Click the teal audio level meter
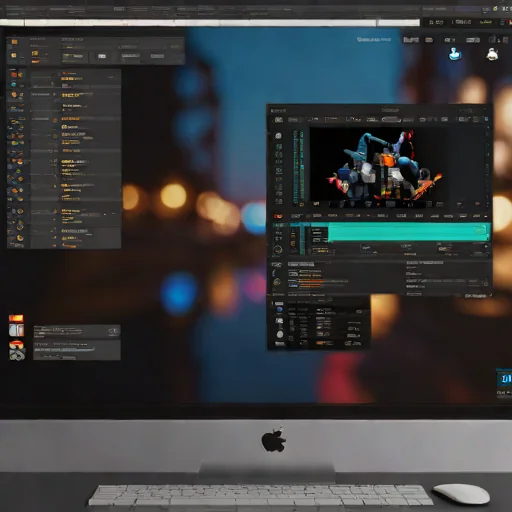The width and height of the screenshot is (512, 512). pyautogui.click(x=298, y=167)
